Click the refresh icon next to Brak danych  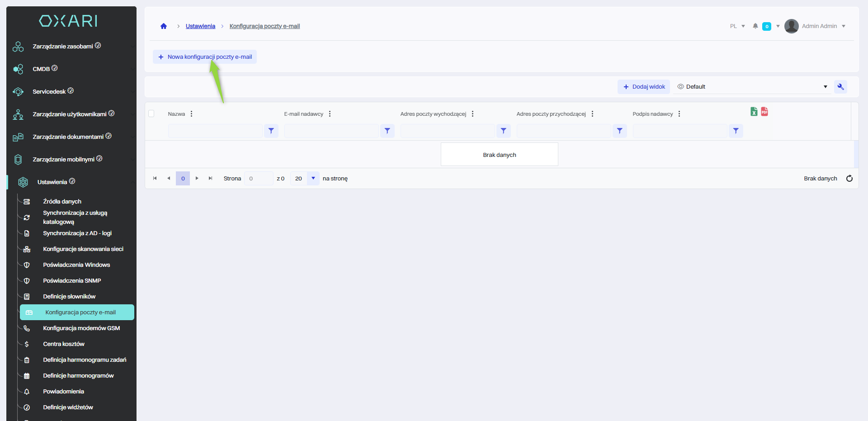(x=849, y=179)
